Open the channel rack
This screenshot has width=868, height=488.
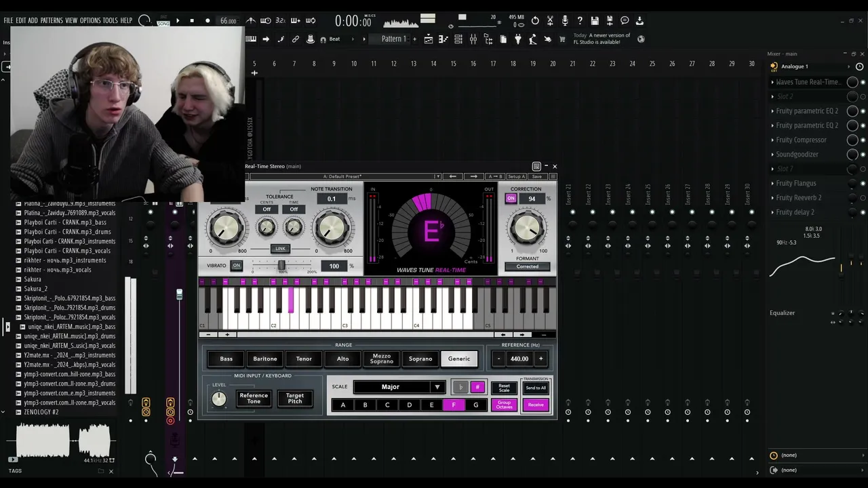click(458, 39)
